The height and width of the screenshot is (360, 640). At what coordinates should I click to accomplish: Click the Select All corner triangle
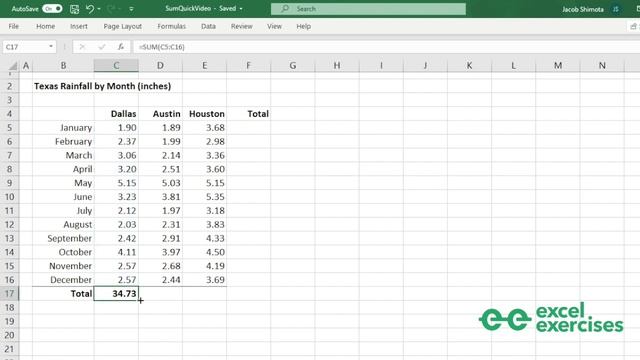point(12,65)
